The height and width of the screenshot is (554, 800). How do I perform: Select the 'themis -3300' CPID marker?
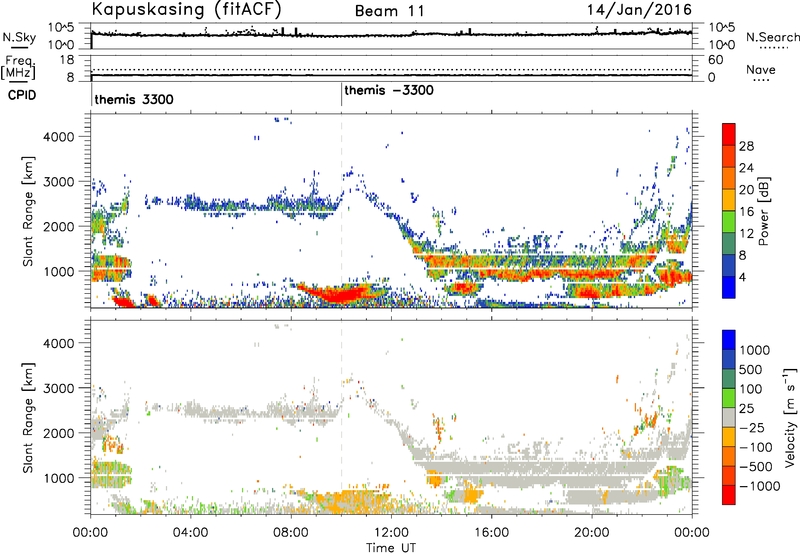[389, 90]
